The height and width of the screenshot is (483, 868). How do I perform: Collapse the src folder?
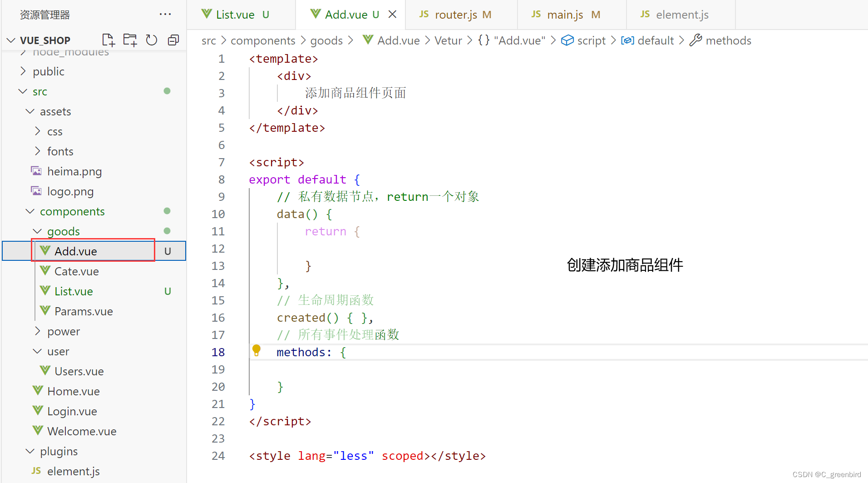pyautogui.click(x=23, y=91)
